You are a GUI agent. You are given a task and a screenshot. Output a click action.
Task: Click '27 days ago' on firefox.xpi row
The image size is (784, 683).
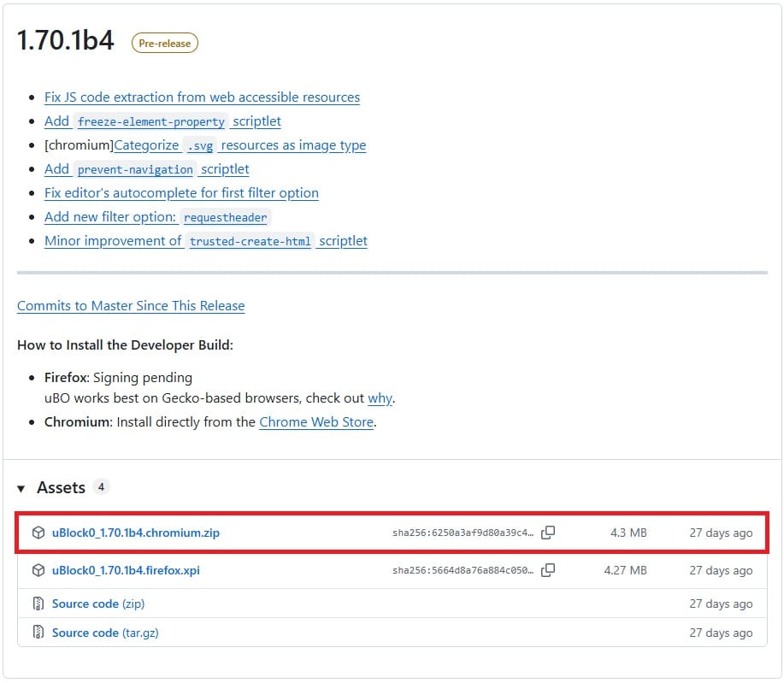(x=721, y=570)
